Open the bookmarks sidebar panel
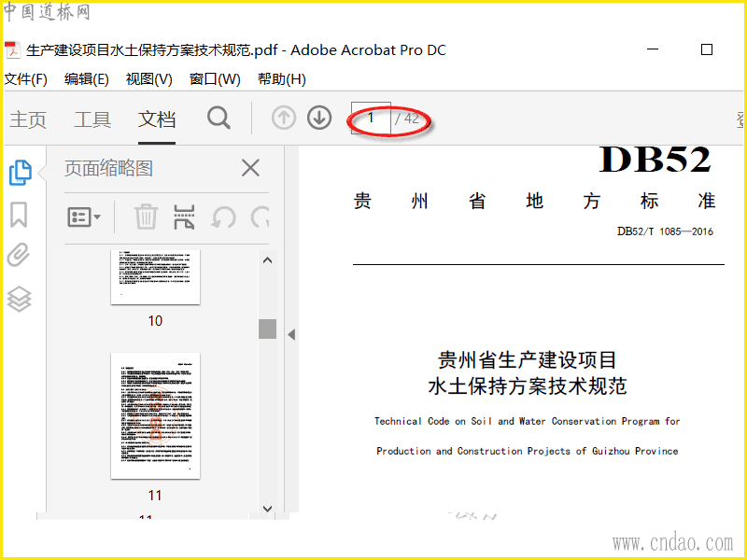747x560 pixels. point(19,215)
